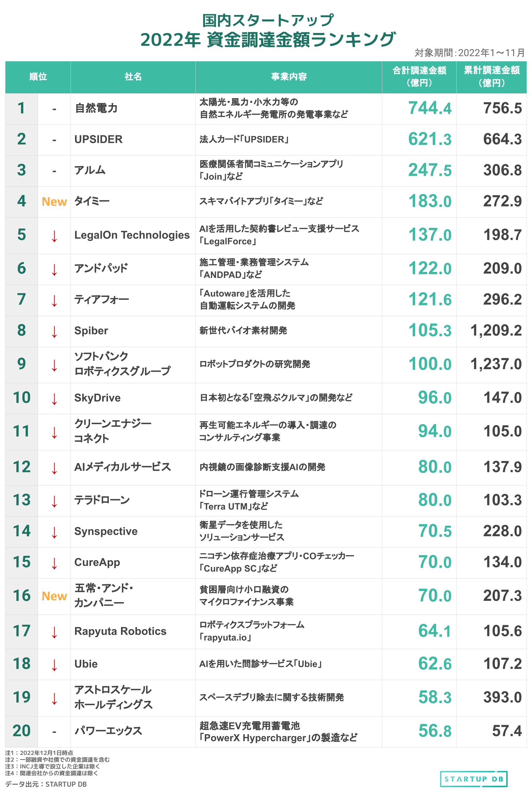Viewport: 532px width, 799px height.
Task: Click the red arrow in Ubie row
Action: click(54, 664)
